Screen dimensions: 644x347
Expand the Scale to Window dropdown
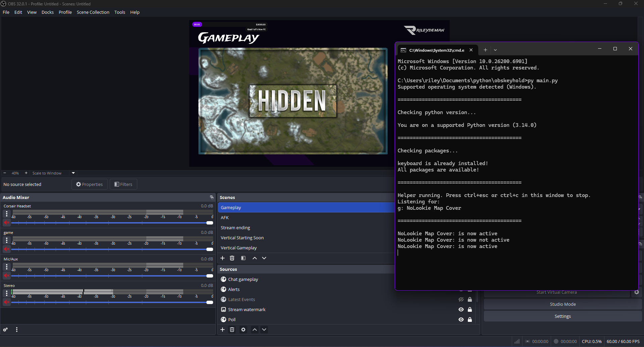tap(73, 173)
